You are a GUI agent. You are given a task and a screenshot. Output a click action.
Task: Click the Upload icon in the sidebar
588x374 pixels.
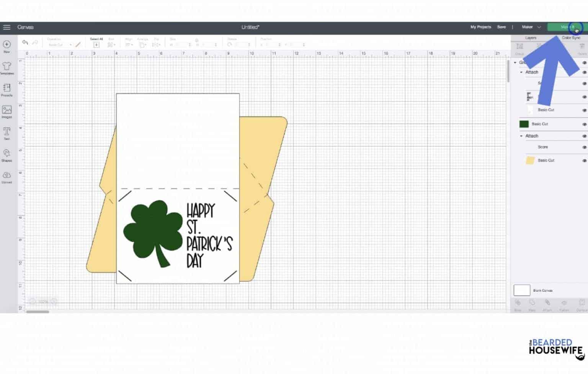6,177
